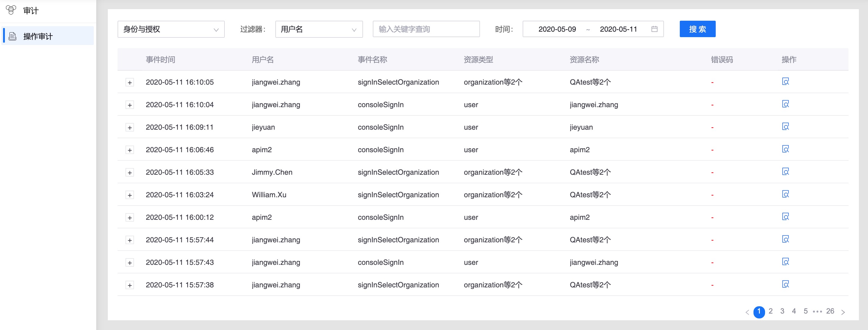Image resolution: width=868 pixels, height=330 pixels.
Task: Open the 身份与授权 category dropdown
Action: [171, 29]
